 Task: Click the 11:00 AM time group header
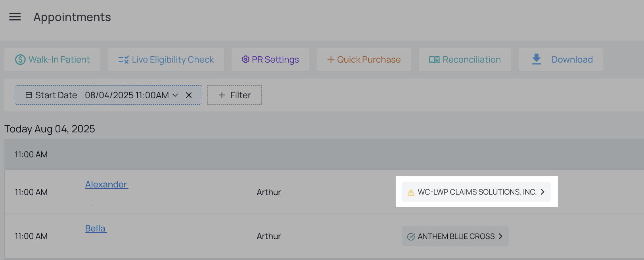tap(31, 155)
